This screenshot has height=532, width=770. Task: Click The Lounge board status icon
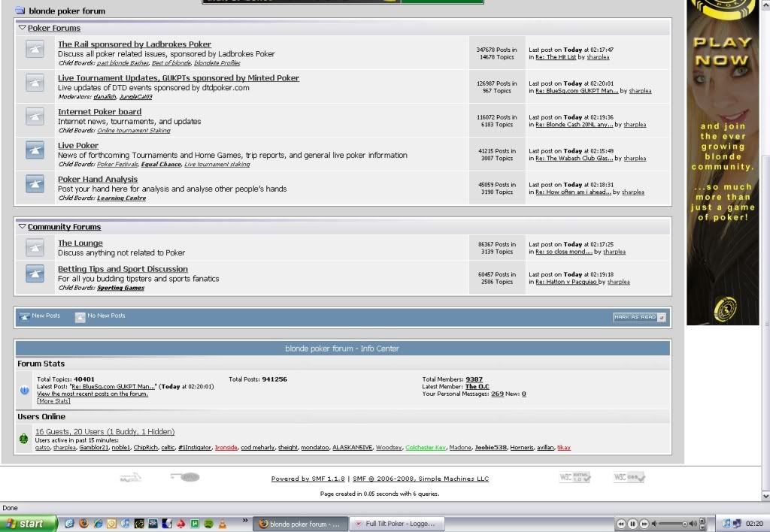coord(35,248)
